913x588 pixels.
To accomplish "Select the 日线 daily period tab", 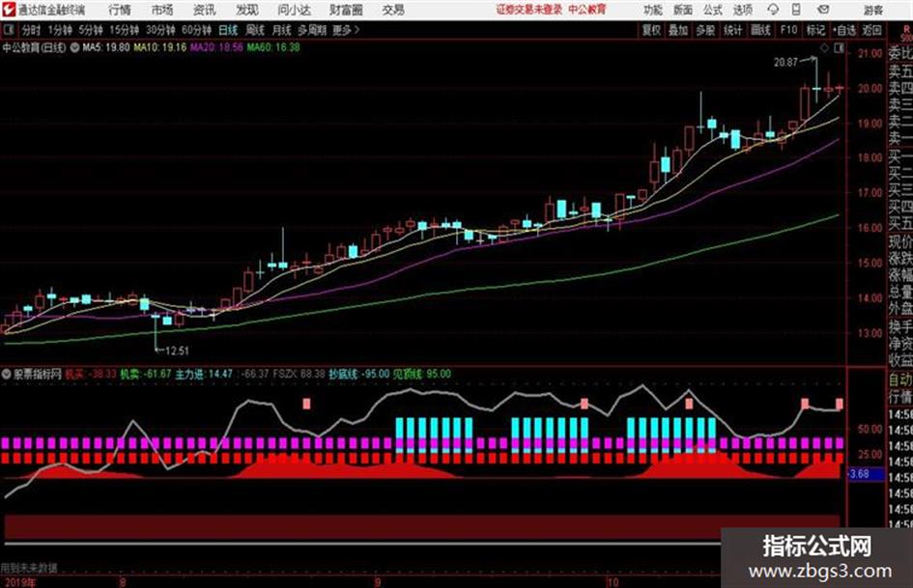I will coord(228,30).
